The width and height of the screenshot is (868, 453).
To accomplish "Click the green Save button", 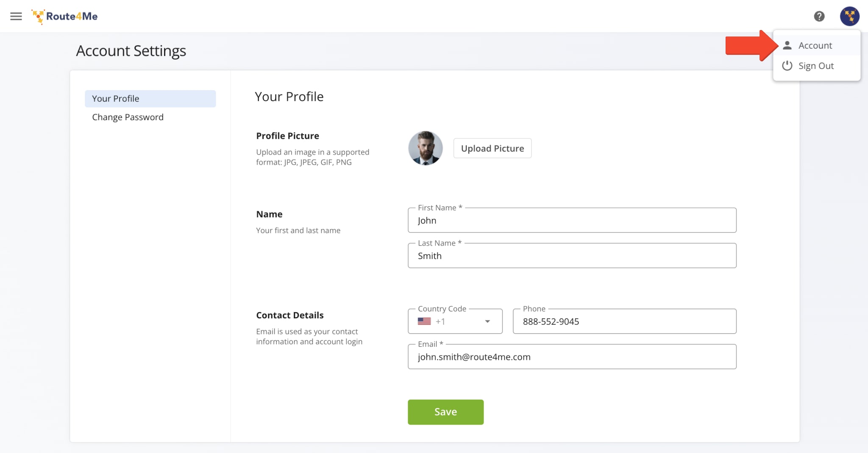I will (445, 412).
